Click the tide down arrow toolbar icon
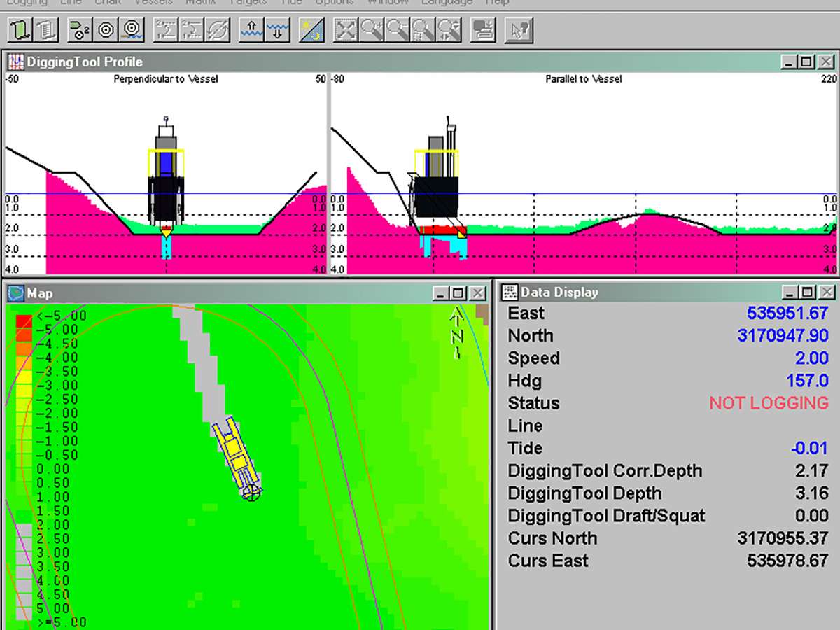This screenshot has width=840, height=630. [x=277, y=30]
